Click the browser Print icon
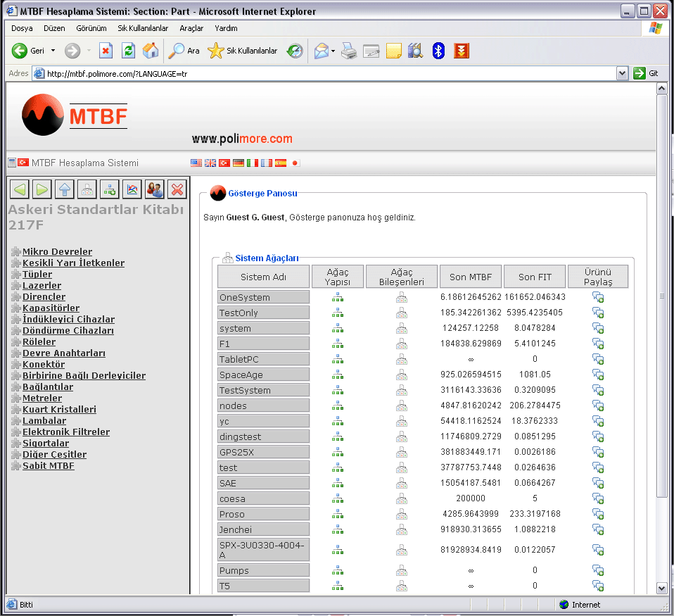The image size is (674, 616). (x=349, y=51)
